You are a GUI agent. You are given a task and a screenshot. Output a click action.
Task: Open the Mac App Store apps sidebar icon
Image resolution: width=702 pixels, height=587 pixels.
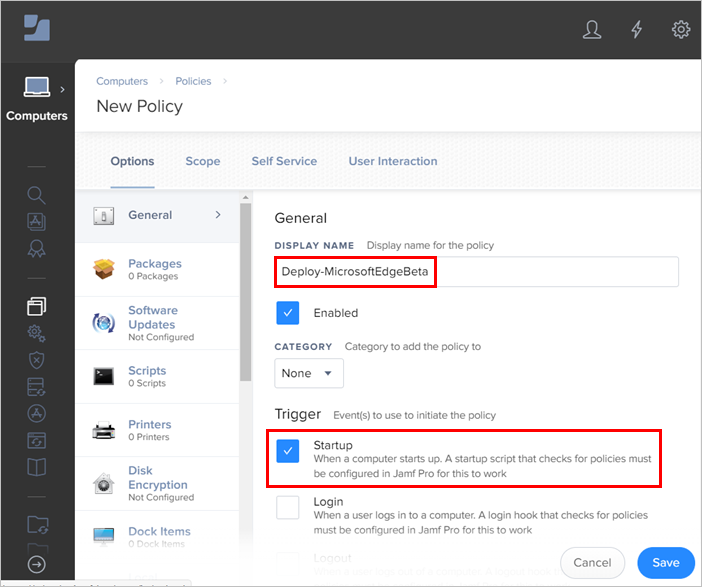[36, 222]
